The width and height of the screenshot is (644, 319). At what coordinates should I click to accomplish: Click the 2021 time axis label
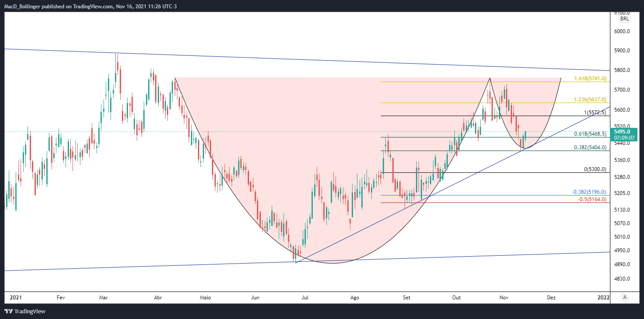click(16, 298)
